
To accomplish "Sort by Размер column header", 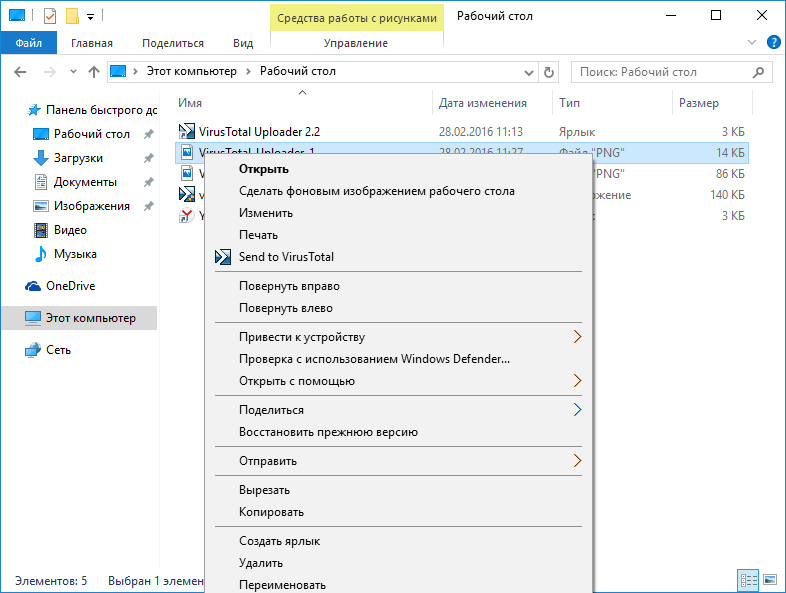I will 699,103.
